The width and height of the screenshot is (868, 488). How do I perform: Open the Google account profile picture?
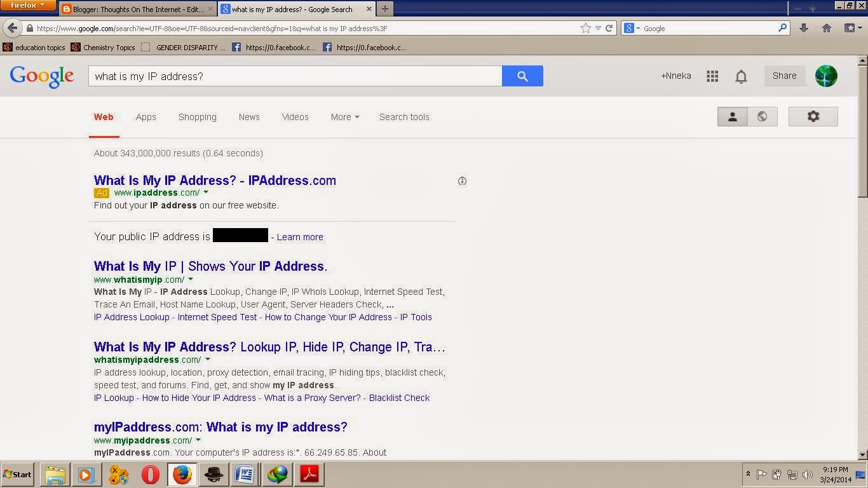coord(826,76)
